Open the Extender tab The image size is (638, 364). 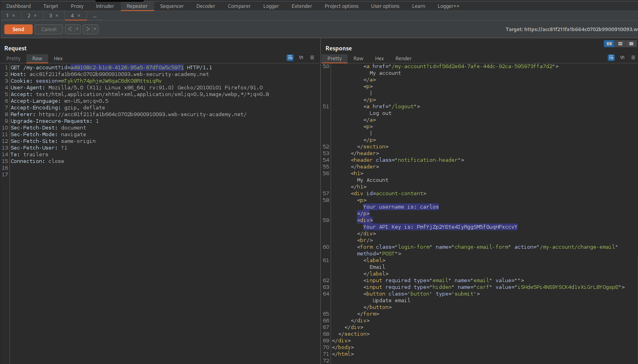tap(302, 6)
